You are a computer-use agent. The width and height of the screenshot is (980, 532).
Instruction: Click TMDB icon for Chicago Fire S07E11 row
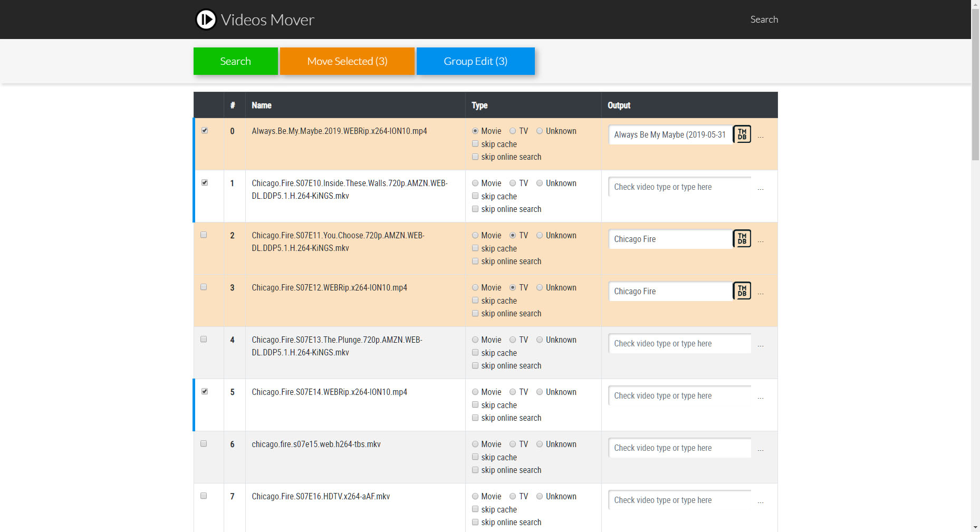click(x=742, y=239)
